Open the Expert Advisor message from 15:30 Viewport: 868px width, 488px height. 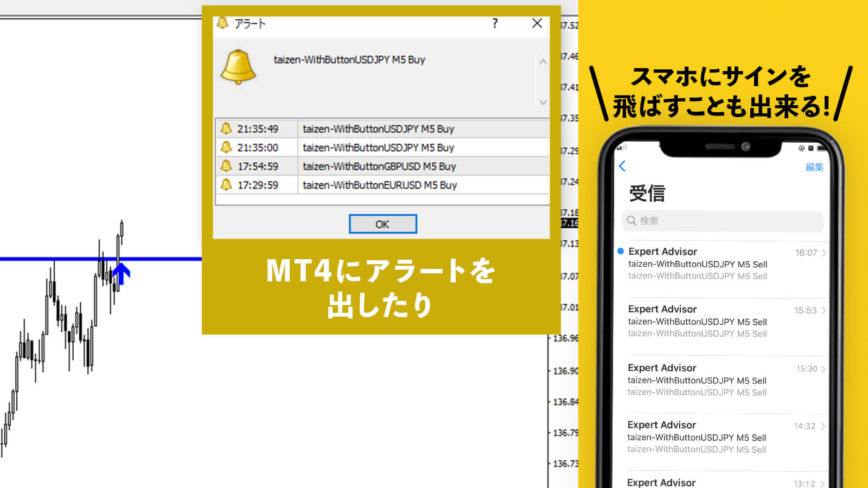coord(722,380)
